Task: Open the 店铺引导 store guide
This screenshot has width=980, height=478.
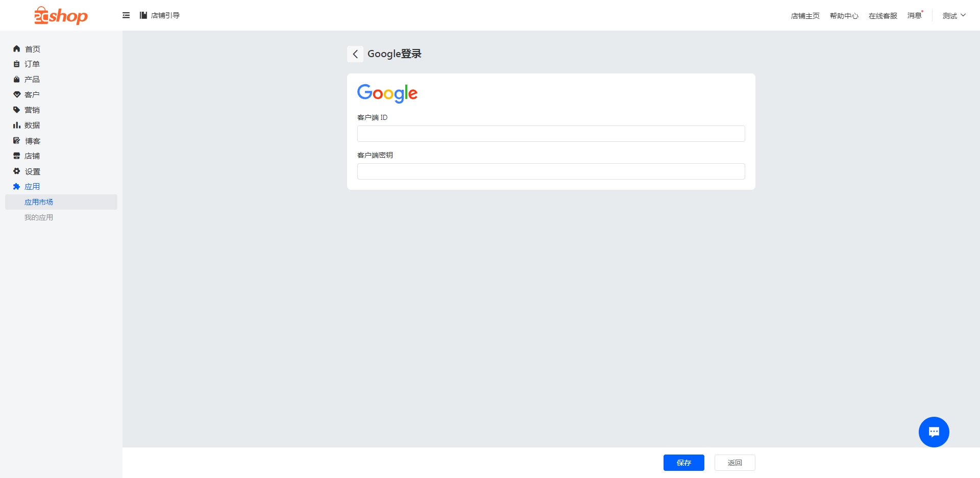Action: pos(160,15)
